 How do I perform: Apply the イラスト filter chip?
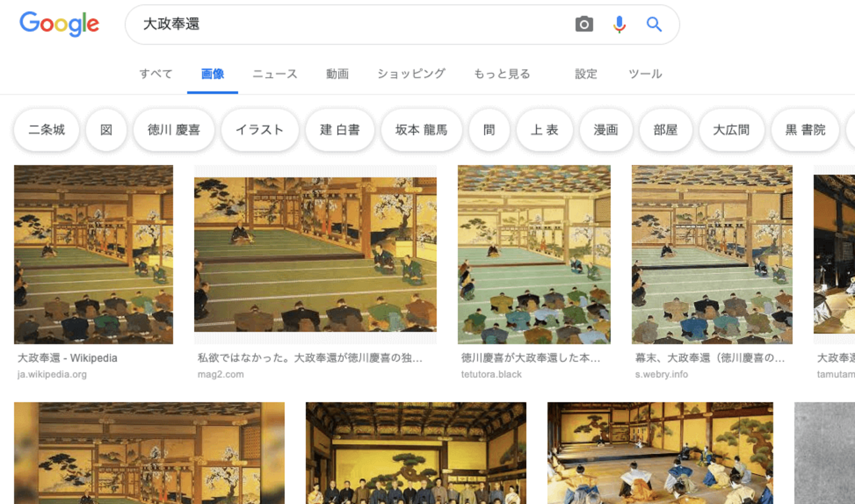click(x=260, y=130)
